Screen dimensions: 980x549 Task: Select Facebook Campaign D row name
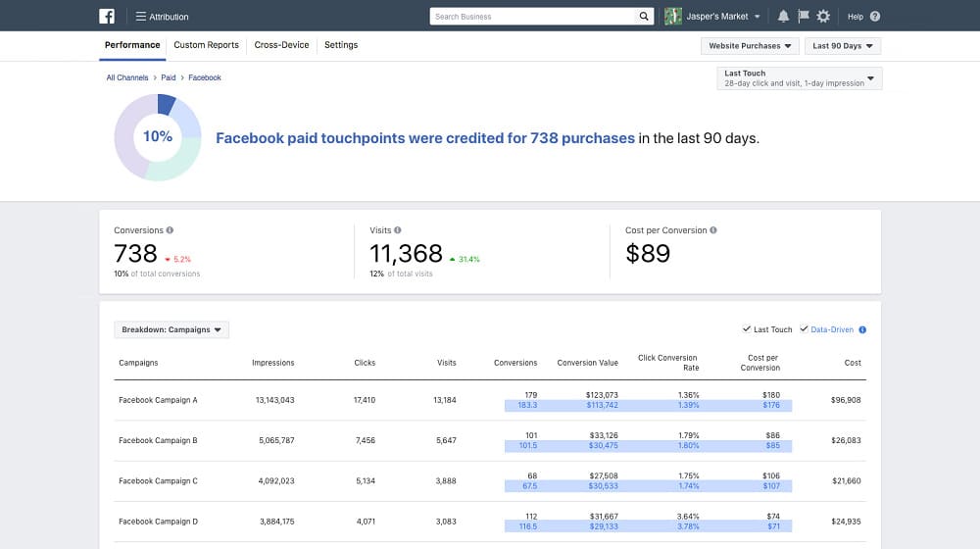pos(158,522)
